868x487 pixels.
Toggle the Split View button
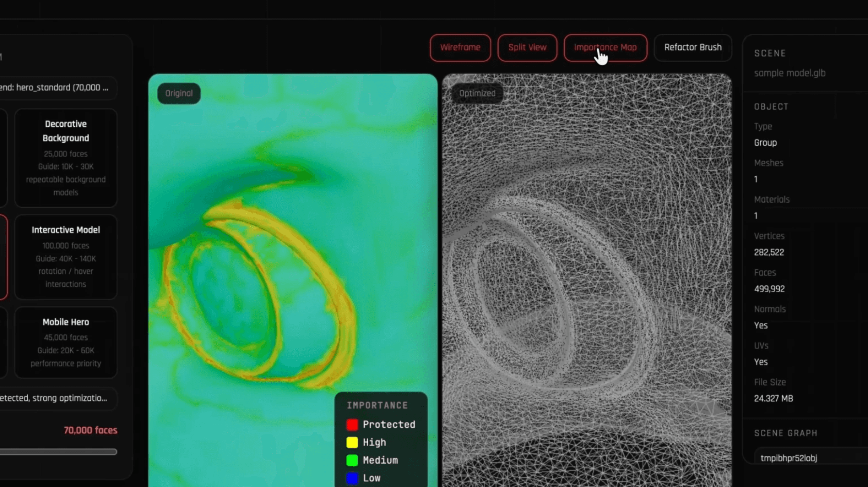coord(527,48)
